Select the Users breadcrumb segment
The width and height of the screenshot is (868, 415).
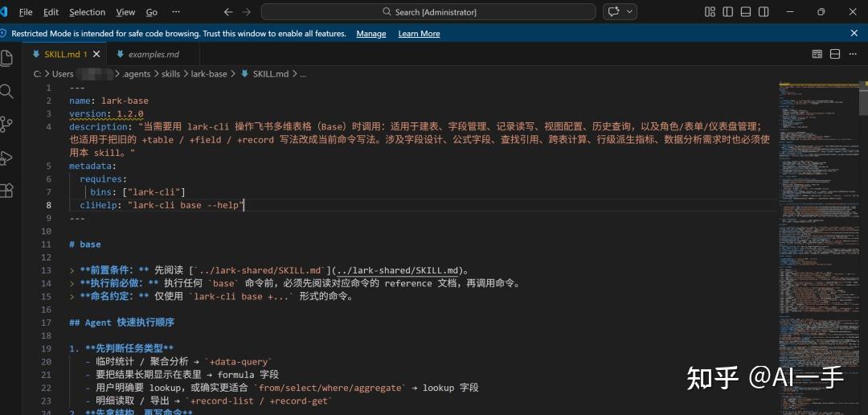pyautogui.click(x=63, y=74)
